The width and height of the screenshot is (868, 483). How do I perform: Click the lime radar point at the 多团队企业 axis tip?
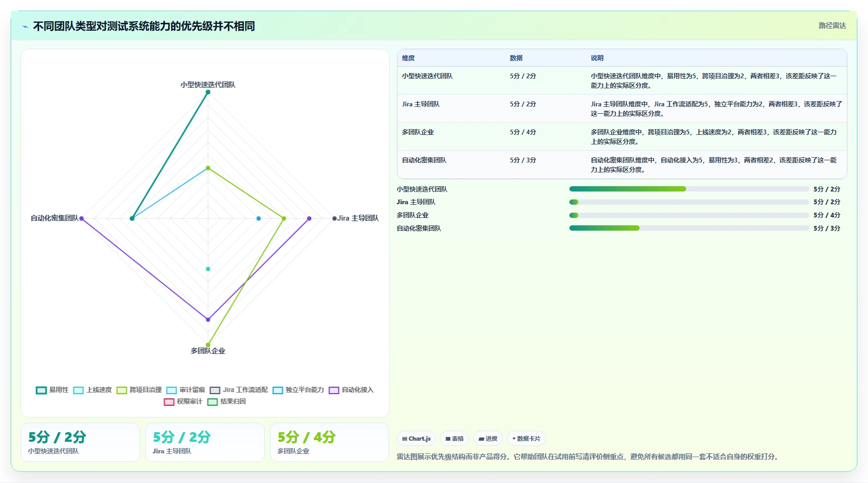click(208, 345)
